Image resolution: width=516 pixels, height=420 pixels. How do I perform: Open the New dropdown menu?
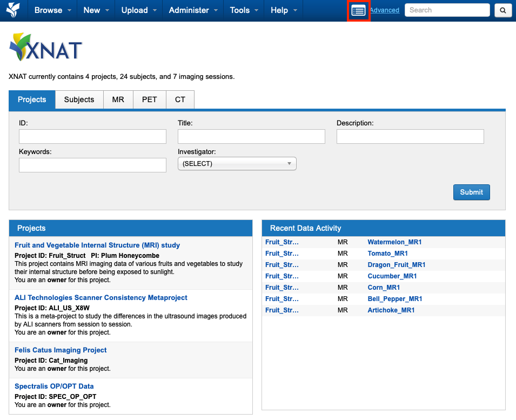(96, 10)
